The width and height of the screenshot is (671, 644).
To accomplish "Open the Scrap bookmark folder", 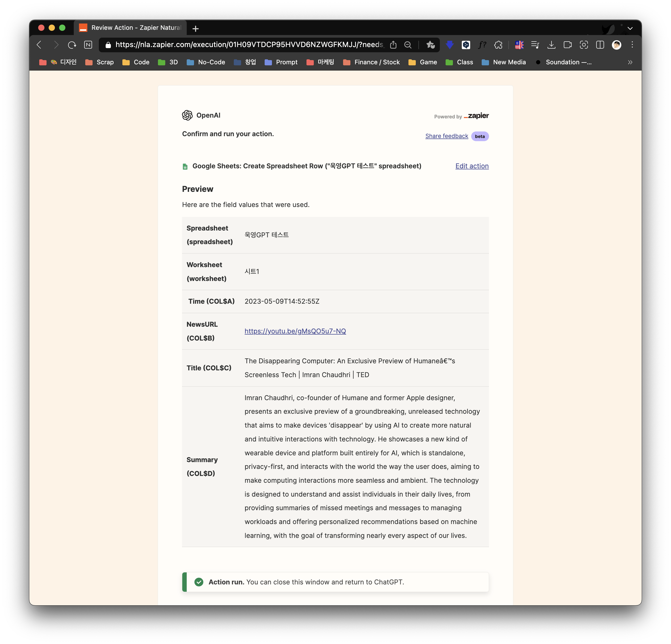I will pos(99,62).
